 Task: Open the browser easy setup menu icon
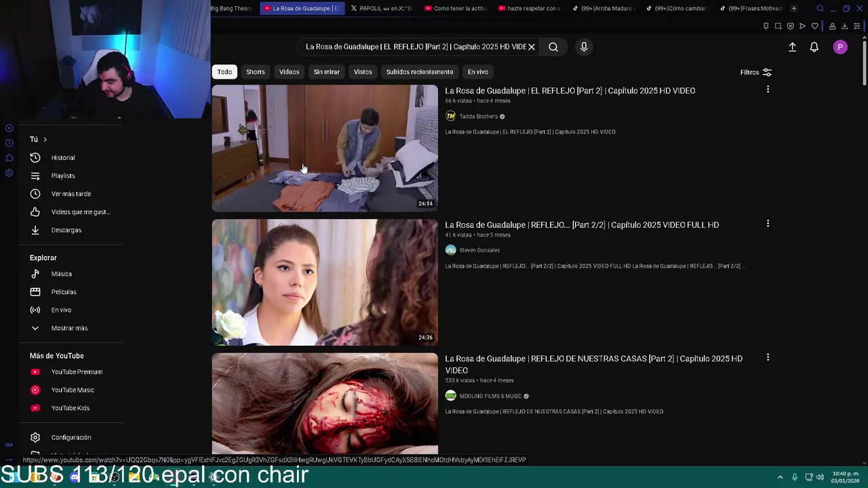(857, 26)
